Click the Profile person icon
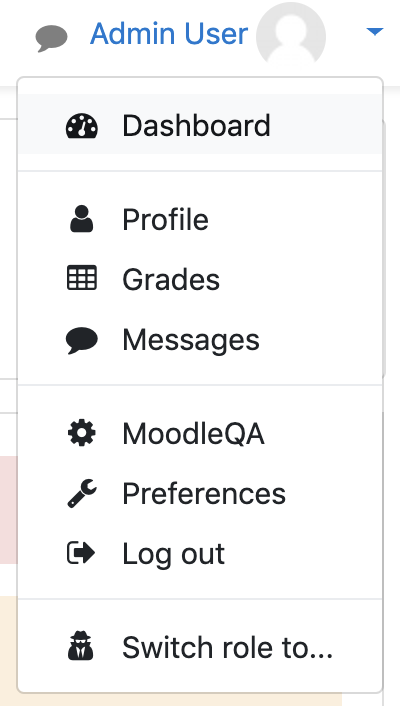The width and height of the screenshot is (400, 706). (82, 219)
